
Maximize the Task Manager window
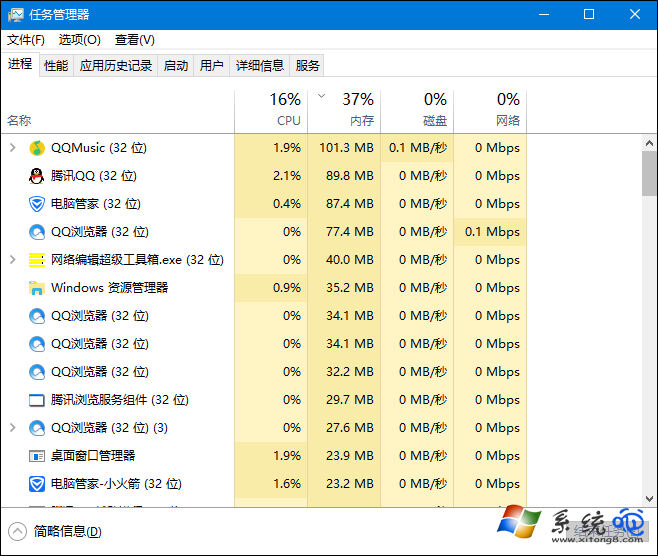coord(589,15)
